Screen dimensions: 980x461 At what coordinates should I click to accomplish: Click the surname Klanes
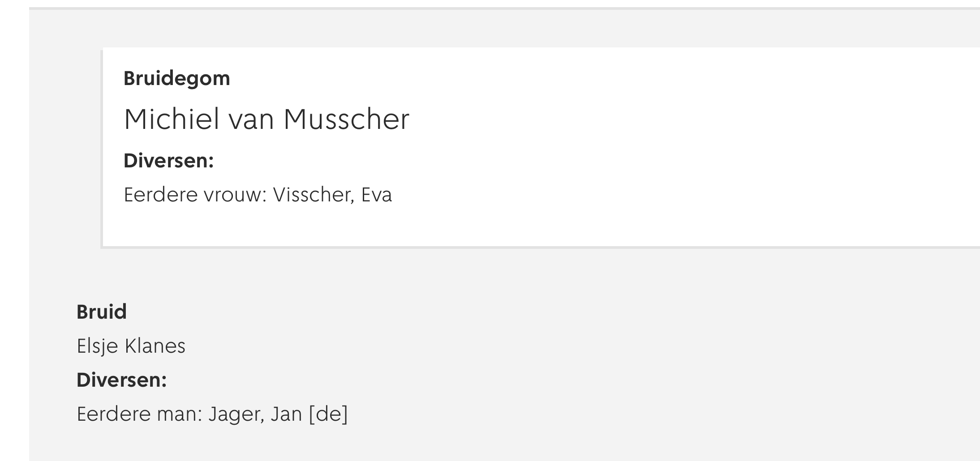155,346
